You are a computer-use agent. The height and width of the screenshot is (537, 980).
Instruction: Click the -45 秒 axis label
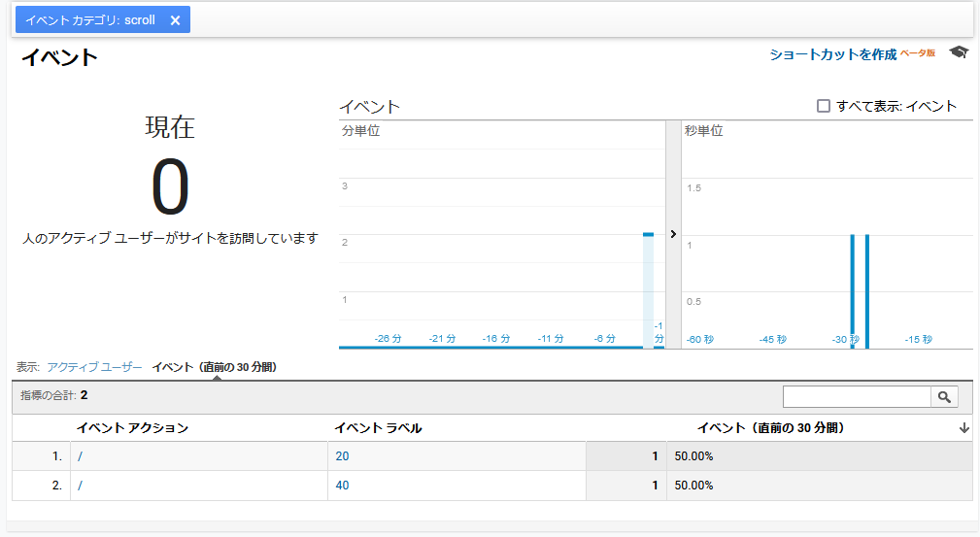pos(772,340)
